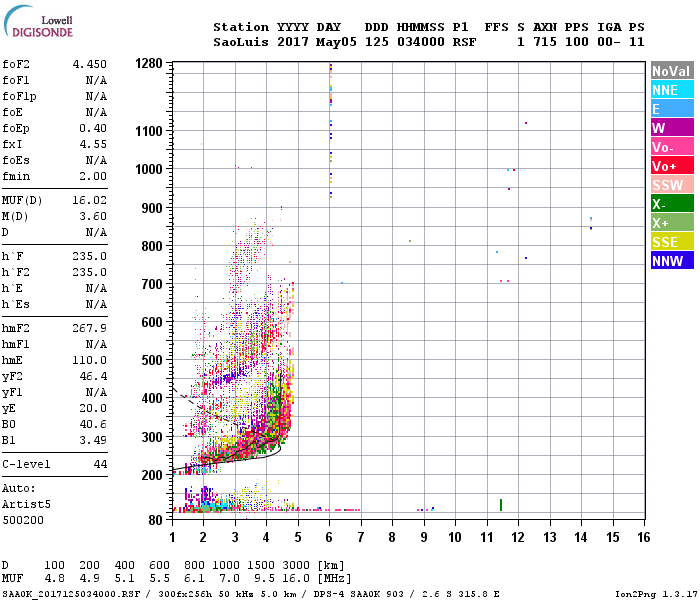Click the B1 value 3.49
The height and width of the screenshot is (600, 700).
[93, 441]
